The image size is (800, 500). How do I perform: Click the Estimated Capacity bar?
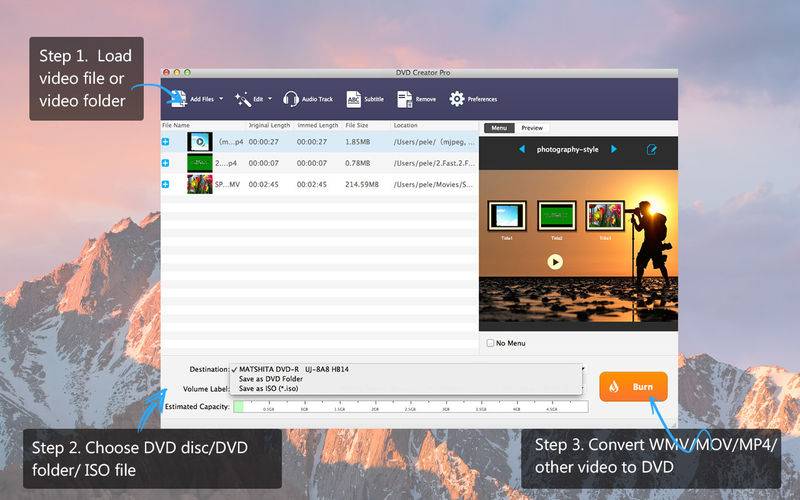411,407
